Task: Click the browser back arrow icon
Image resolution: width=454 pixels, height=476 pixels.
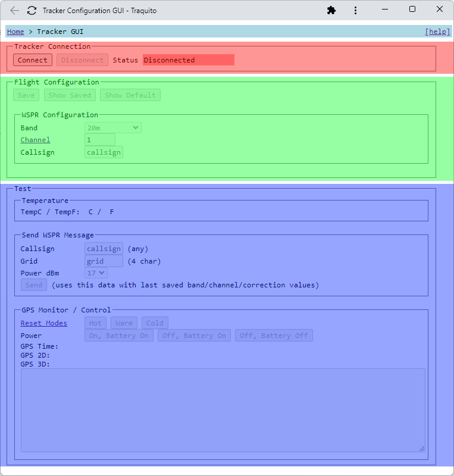Action: (x=15, y=11)
